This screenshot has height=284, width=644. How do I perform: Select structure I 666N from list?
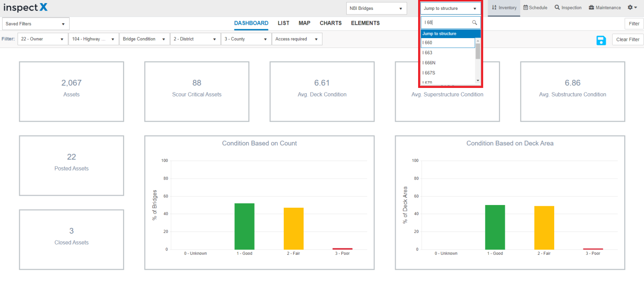tap(448, 63)
